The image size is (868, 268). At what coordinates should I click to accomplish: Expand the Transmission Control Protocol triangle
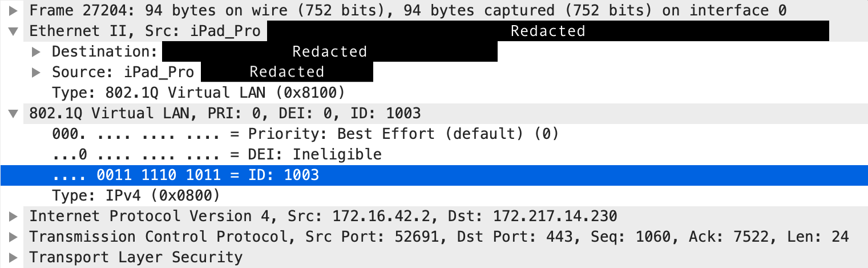(14, 237)
